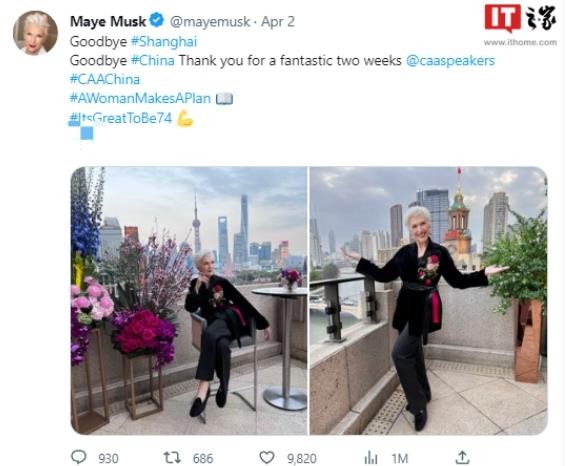Share tweet via upload arrow icon
Image resolution: width=566 pixels, height=466 pixels.
pos(462,457)
